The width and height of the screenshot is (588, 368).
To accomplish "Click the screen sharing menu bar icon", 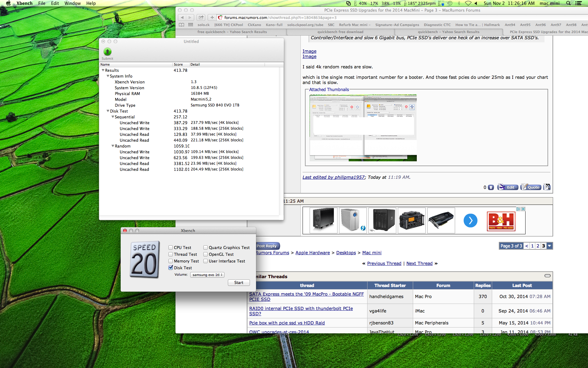I will [349, 3].
